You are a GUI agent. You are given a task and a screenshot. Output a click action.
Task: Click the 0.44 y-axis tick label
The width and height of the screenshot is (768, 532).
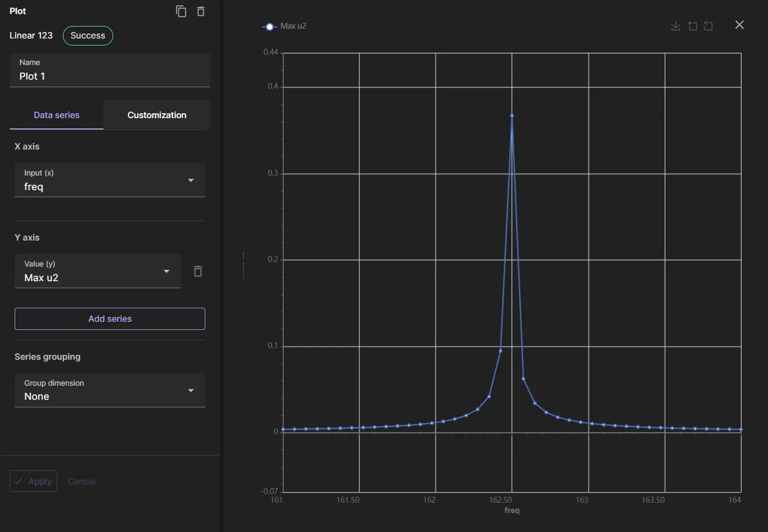pos(271,52)
